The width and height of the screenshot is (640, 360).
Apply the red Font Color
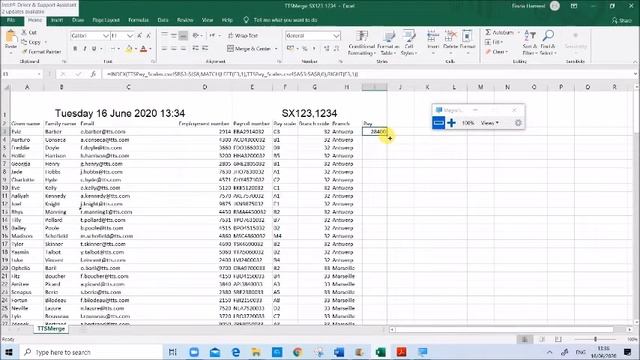coord(143,49)
